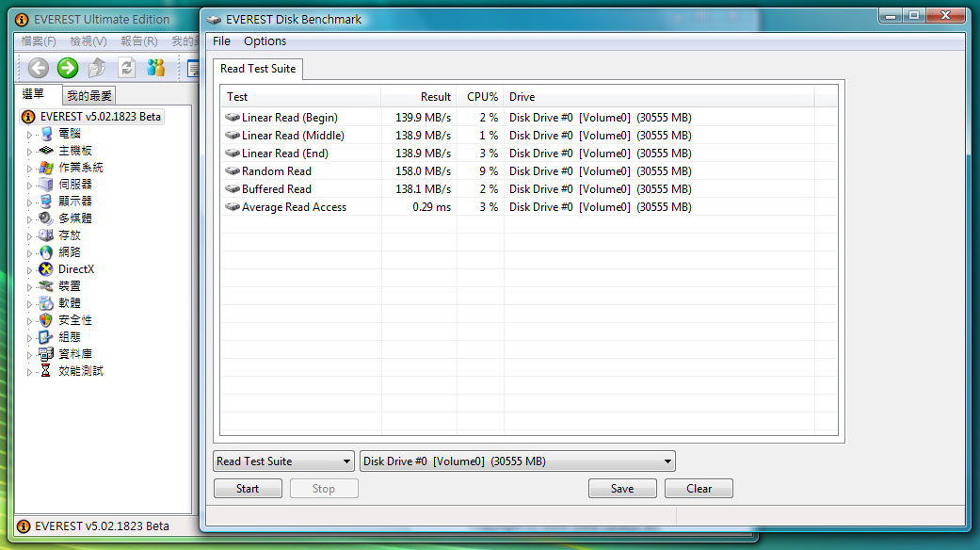Open the Options menu
The height and width of the screenshot is (550, 980).
coord(265,41)
